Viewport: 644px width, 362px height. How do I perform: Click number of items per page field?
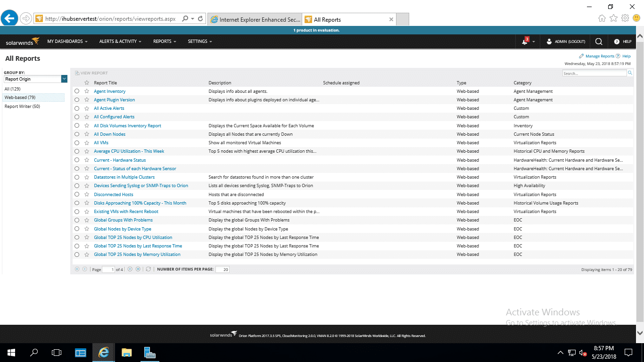click(223, 270)
